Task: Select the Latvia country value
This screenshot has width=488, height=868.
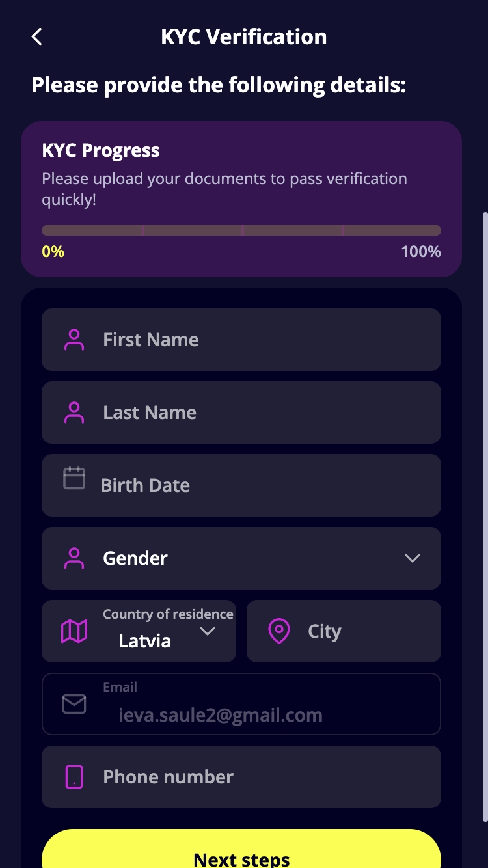Action: 145,641
